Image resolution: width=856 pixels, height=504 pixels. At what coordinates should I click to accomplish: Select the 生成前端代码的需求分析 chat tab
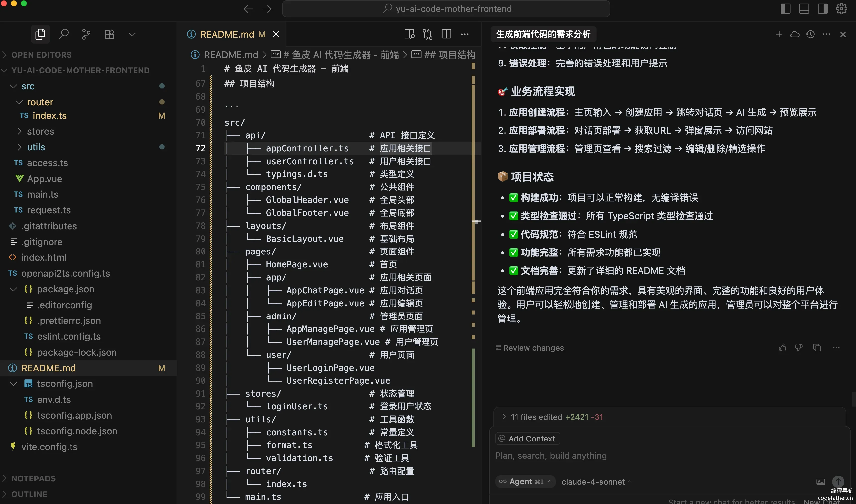pos(544,34)
